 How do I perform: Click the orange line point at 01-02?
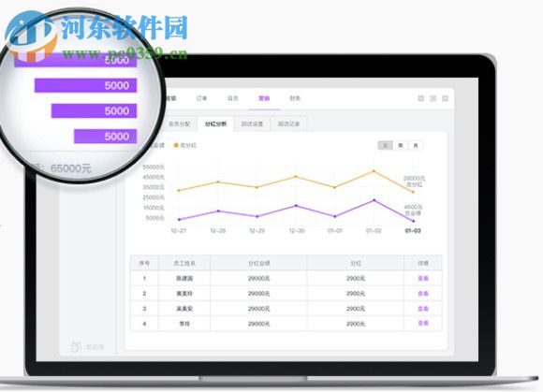[374, 171]
